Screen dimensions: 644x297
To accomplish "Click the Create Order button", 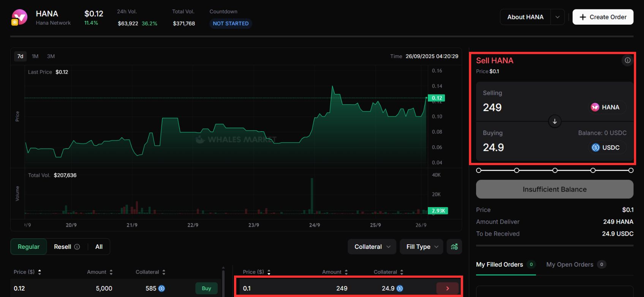I will click(x=603, y=17).
